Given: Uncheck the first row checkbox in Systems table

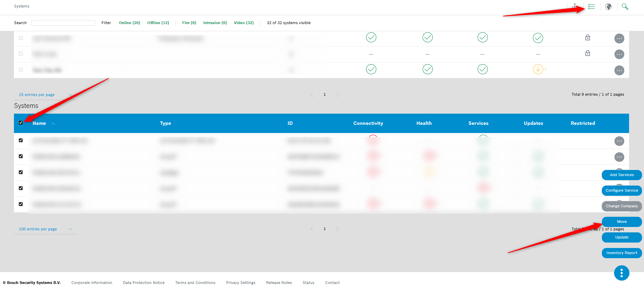Looking at the screenshot, I should pyautogui.click(x=21, y=140).
